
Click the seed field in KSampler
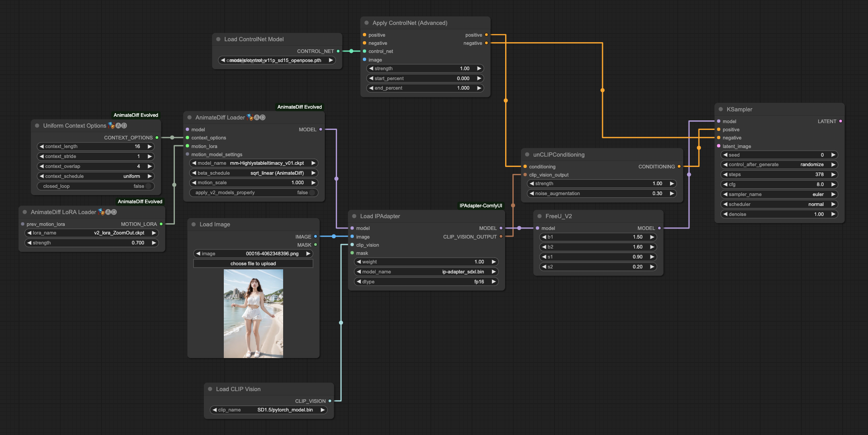(x=778, y=154)
